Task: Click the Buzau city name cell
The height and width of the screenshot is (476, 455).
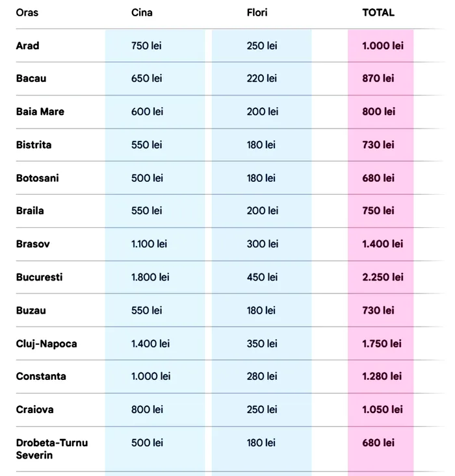Action: [x=31, y=310]
